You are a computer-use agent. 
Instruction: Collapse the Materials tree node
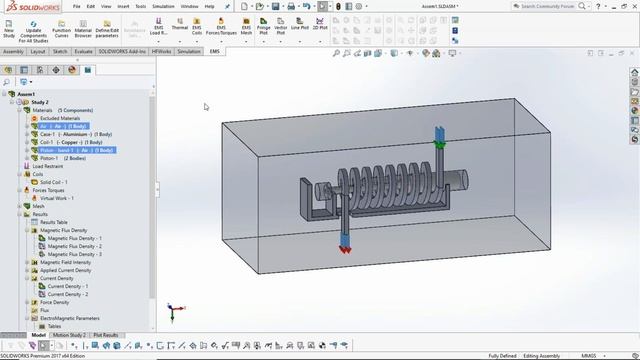pyautogui.click(x=19, y=110)
